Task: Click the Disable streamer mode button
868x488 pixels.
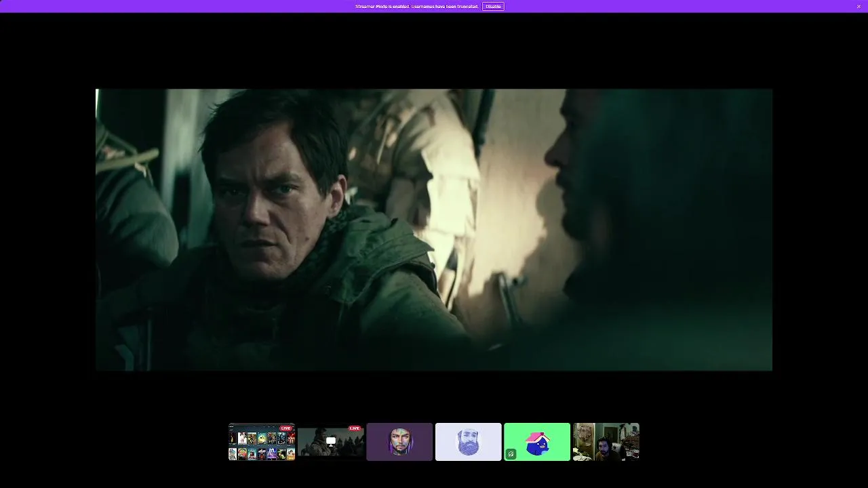Action: click(x=493, y=6)
